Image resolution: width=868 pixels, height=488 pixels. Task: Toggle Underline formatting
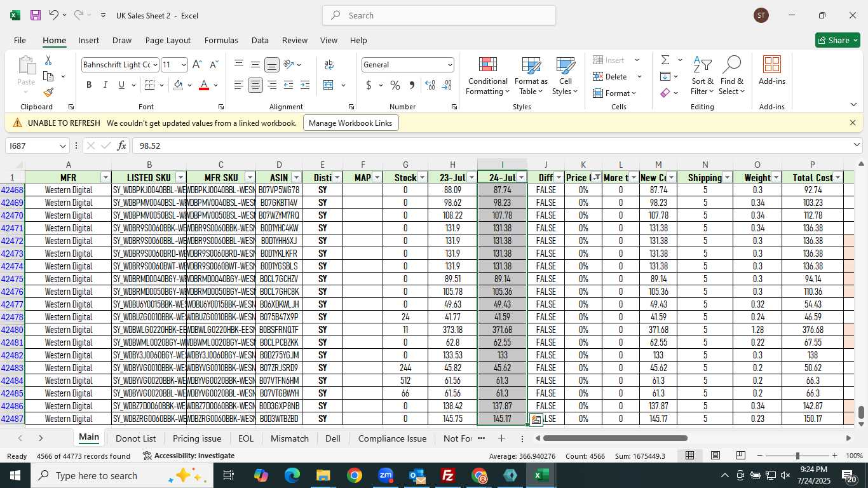pos(121,85)
